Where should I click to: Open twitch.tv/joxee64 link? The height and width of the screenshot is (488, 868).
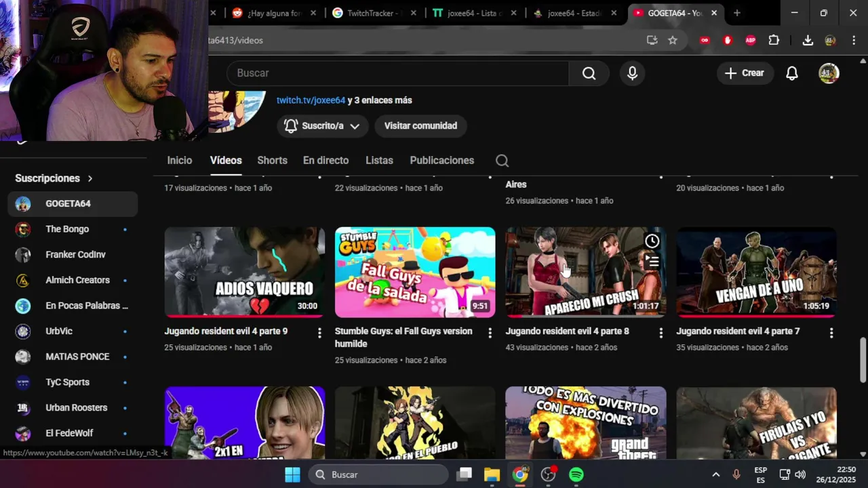click(311, 100)
